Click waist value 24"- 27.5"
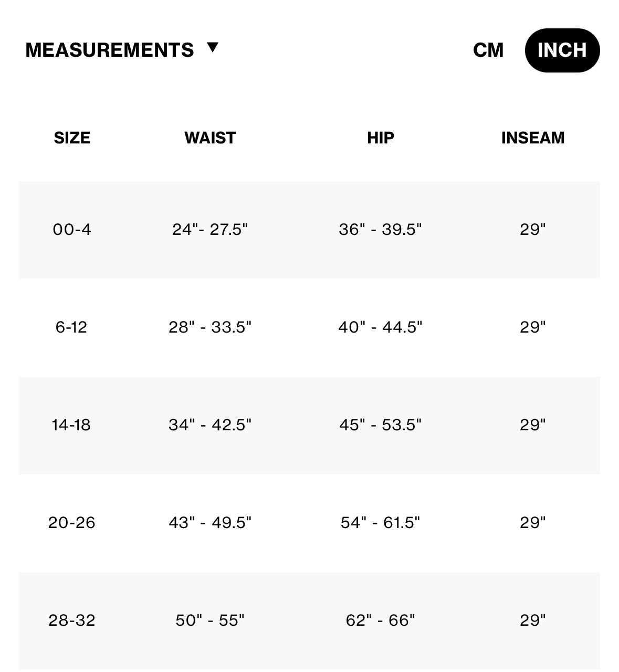The image size is (619, 672). 210,230
